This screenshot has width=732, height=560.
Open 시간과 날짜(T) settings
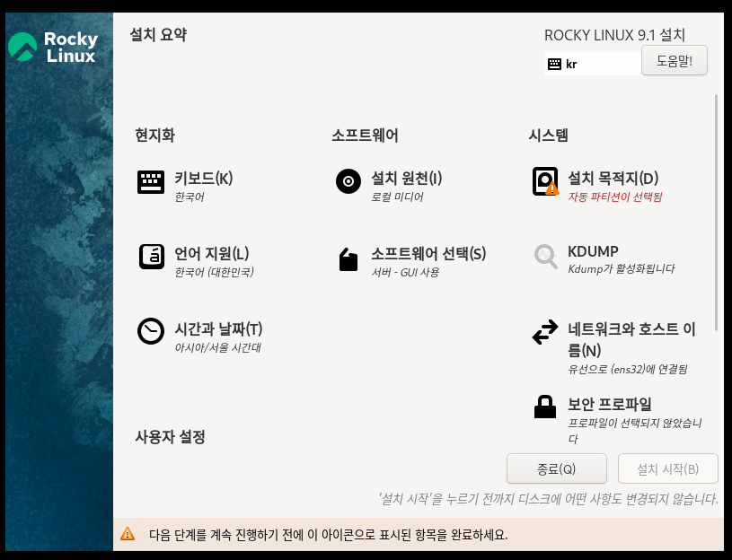(x=218, y=329)
